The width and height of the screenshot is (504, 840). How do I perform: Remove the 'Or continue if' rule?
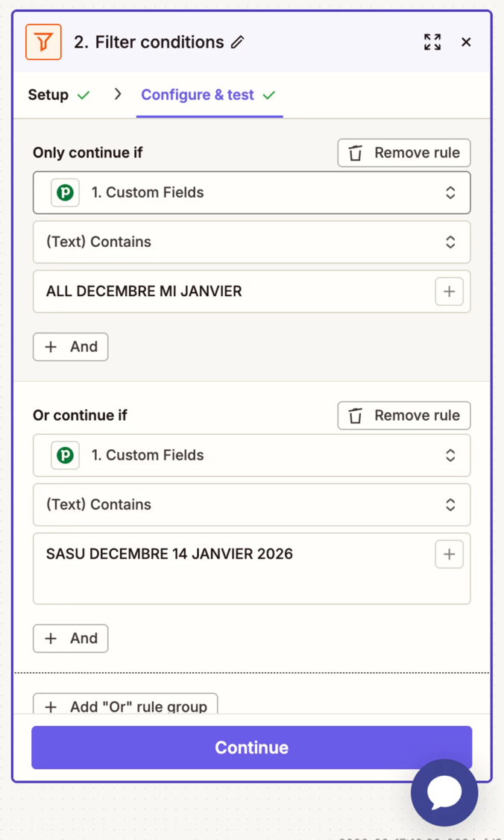[404, 416]
